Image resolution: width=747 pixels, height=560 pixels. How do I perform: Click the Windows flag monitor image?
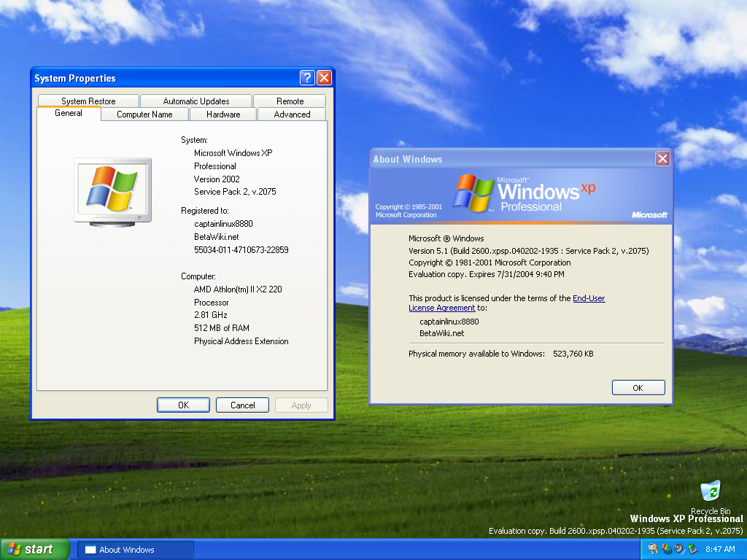[113, 192]
